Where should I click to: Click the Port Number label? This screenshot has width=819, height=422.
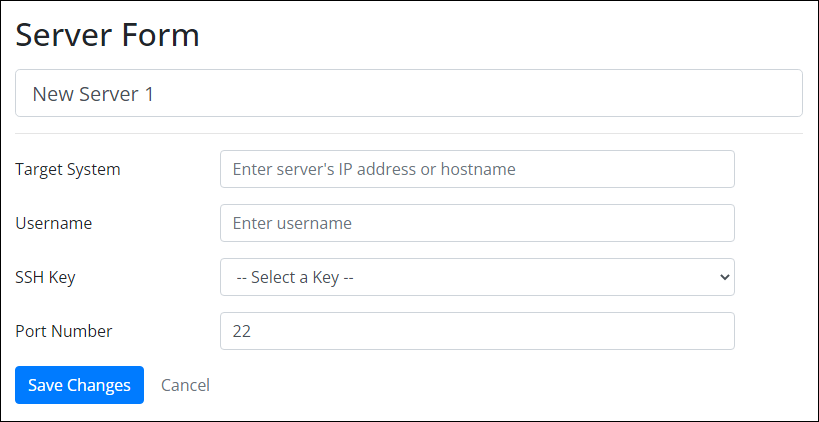(64, 331)
